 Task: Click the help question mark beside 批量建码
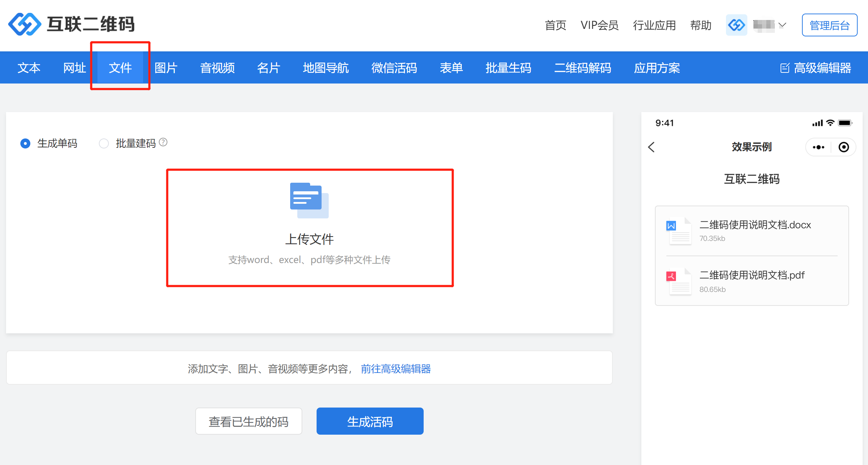point(163,142)
